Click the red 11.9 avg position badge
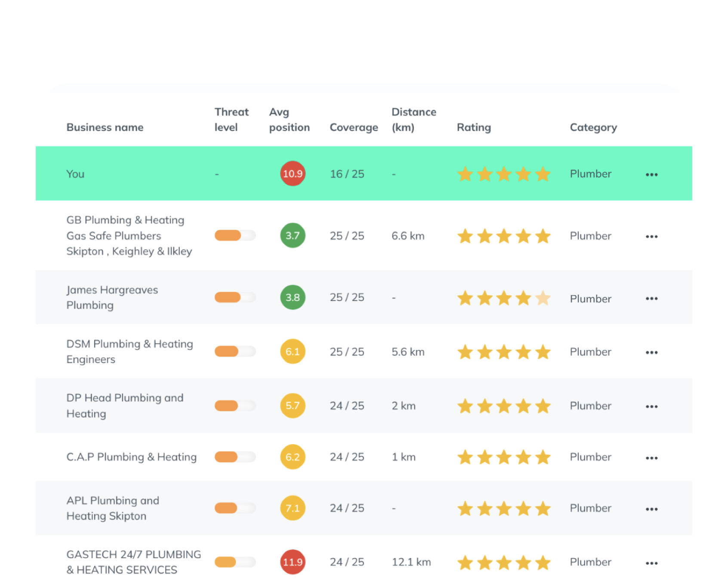The image size is (728, 586). [x=293, y=562]
